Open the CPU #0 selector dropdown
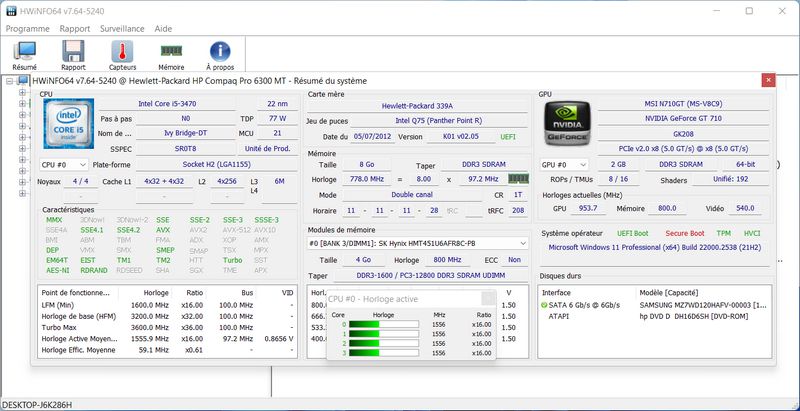The image size is (800, 411). pos(64,165)
